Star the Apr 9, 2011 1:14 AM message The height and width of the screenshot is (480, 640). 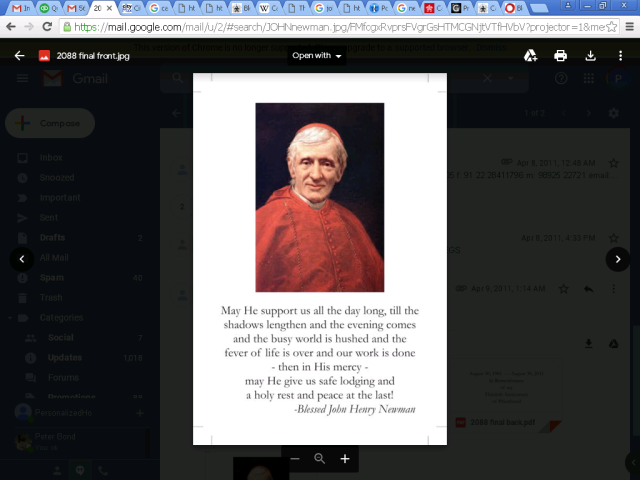564,289
